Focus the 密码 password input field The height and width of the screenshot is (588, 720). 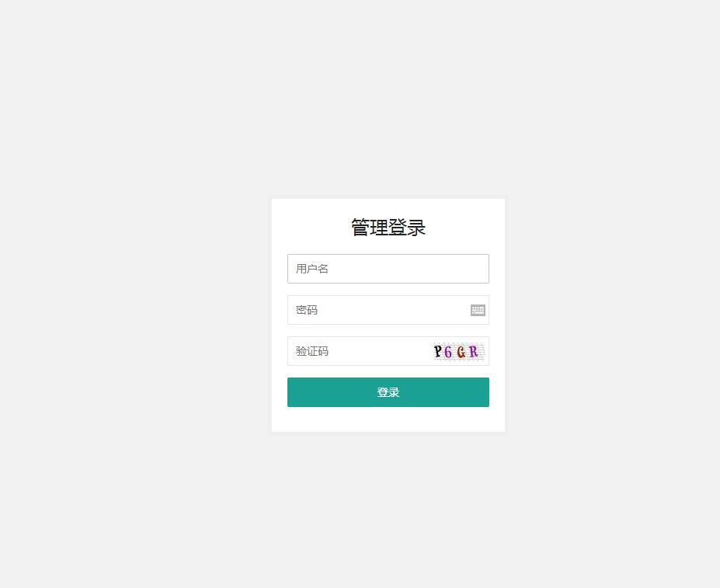coord(388,310)
